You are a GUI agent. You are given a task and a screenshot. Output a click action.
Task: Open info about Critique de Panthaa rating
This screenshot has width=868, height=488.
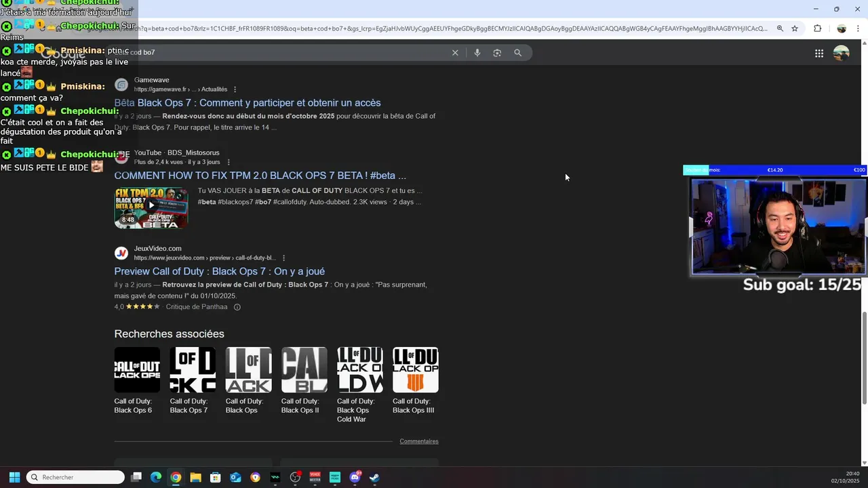pyautogui.click(x=237, y=307)
